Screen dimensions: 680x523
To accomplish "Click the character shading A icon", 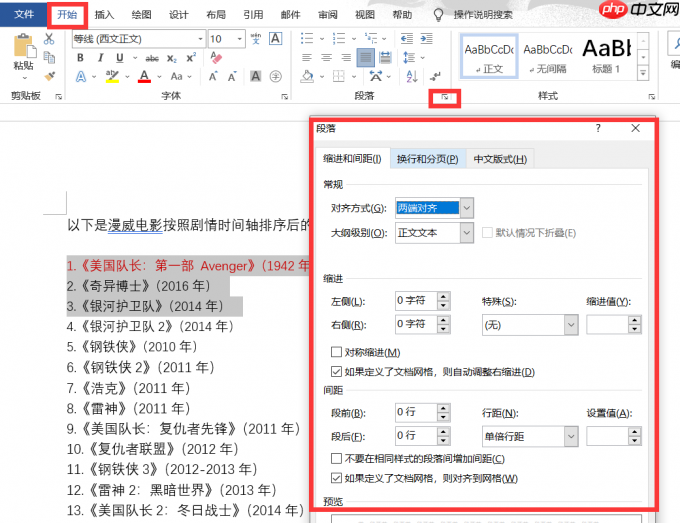I will (255, 77).
